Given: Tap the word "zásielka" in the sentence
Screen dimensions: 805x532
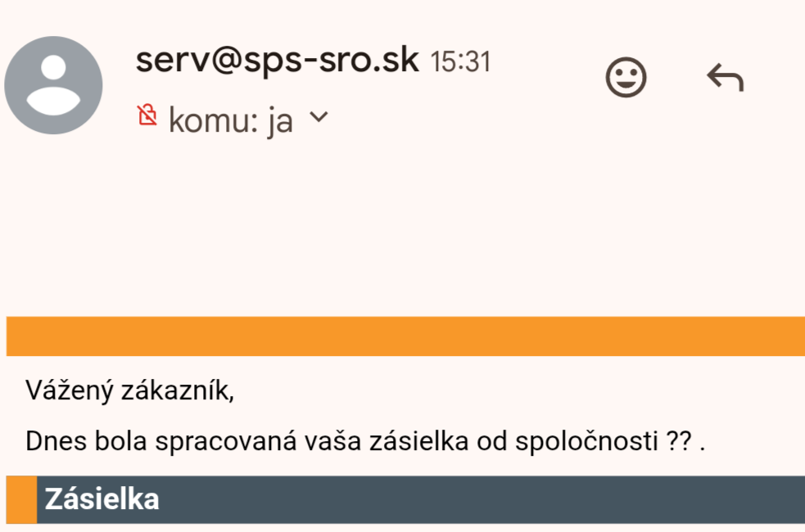Looking at the screenshot, I should tap(418, 441).
